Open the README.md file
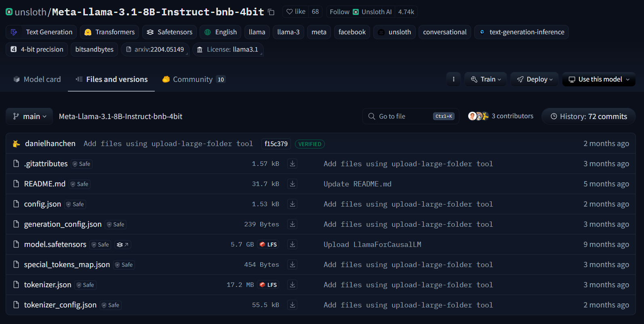This screenshot has width=644, height=324. 44,184
